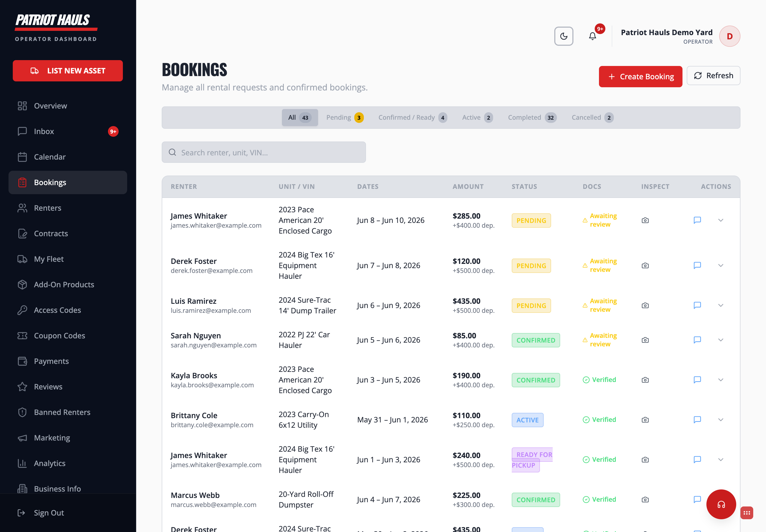Select the All bookings tab
This screenshot has width=766, height=532.
pyautogui.click(x=300, y=118)
